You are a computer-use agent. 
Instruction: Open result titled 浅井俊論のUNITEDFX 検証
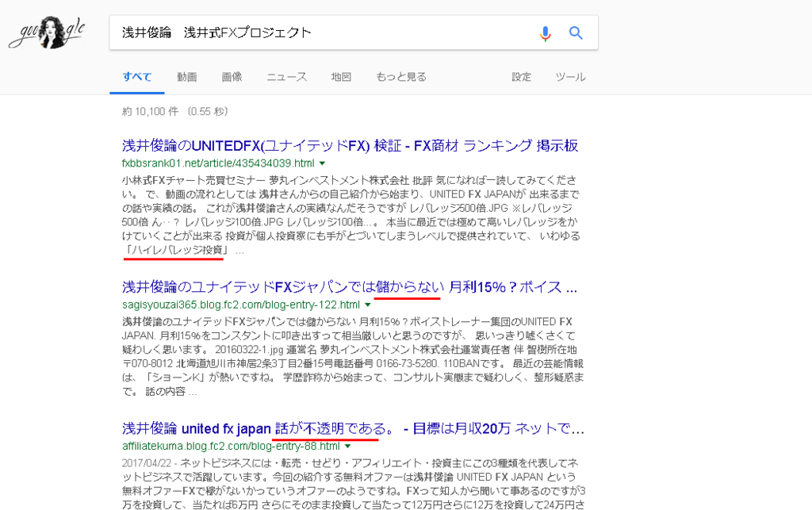350,145
